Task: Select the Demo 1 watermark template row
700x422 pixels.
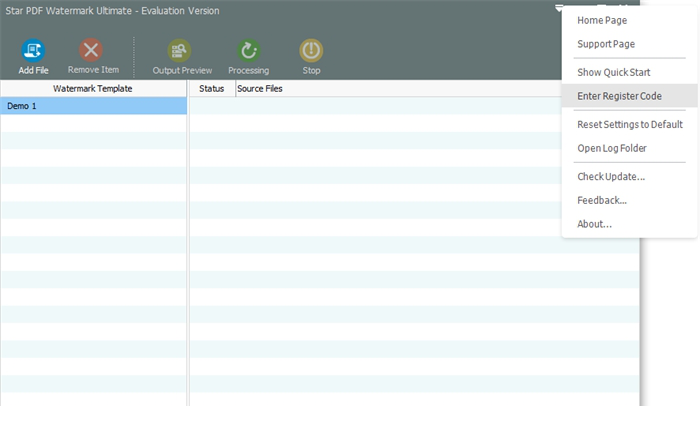Action: coord(93,106)
